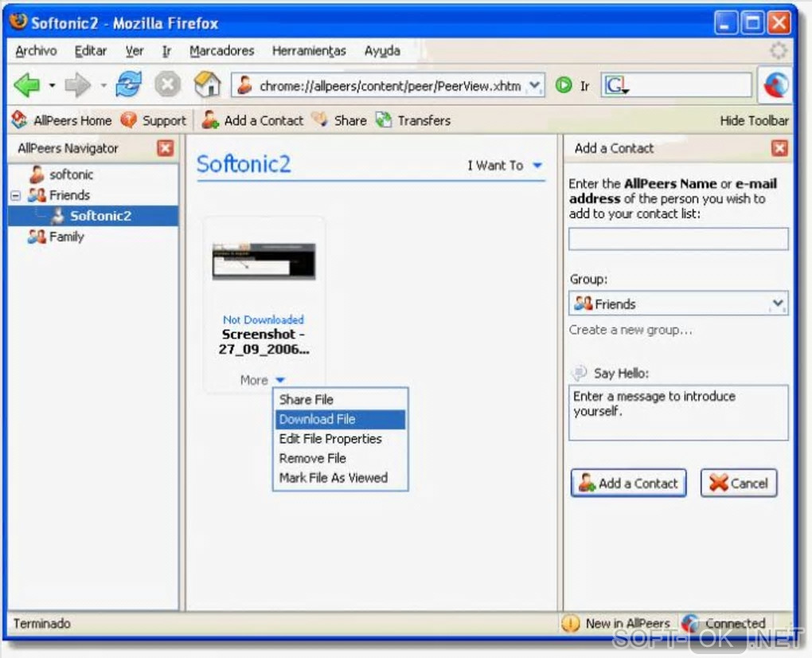Open the More dropdown under the file
The height and width of the screenshot is (658, 812).
pyautogui.click(x=262, y=380)
